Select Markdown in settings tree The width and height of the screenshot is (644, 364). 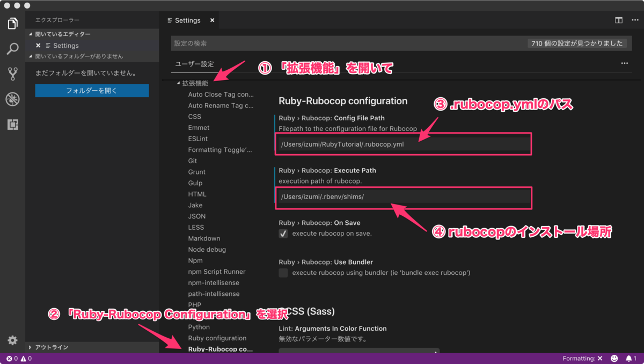204,238
